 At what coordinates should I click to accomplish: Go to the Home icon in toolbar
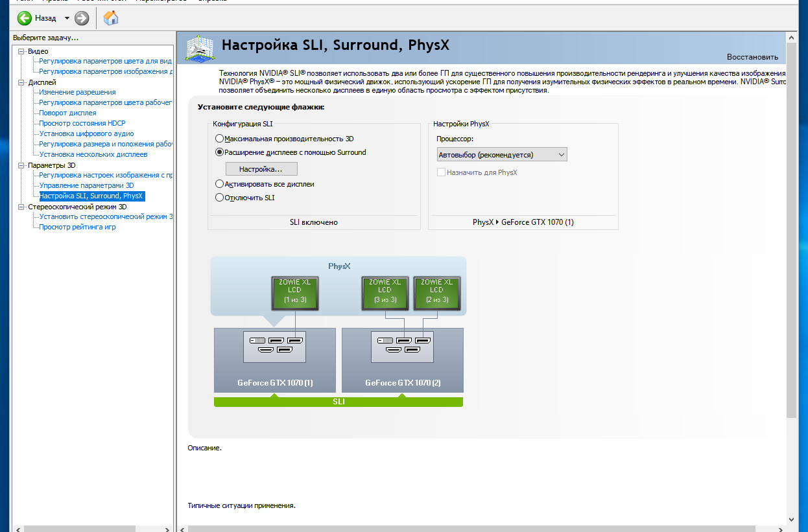pyautogui.click(x=111, y=18)
